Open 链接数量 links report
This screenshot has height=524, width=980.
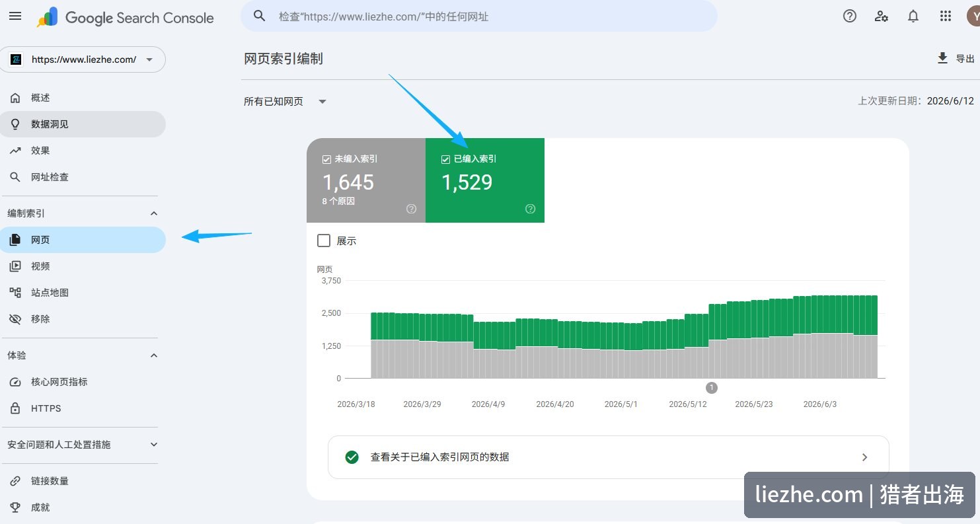[x=83, y=481]
